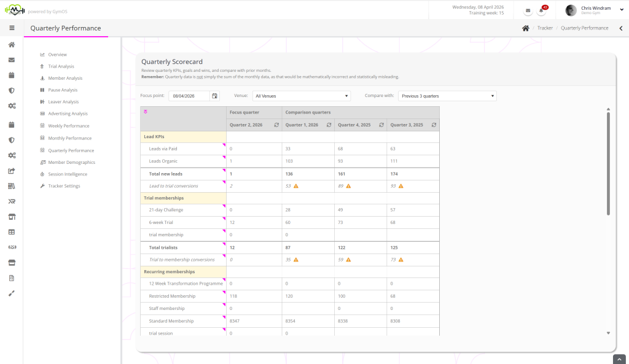629x364 pixels.
Task: Click the Focus point date field
Action: pyautogui.click(x=189, y=96)
